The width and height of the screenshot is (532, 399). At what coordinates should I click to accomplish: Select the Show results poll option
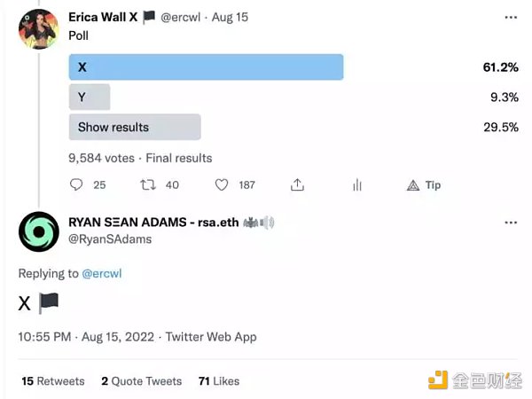[135, 127]
